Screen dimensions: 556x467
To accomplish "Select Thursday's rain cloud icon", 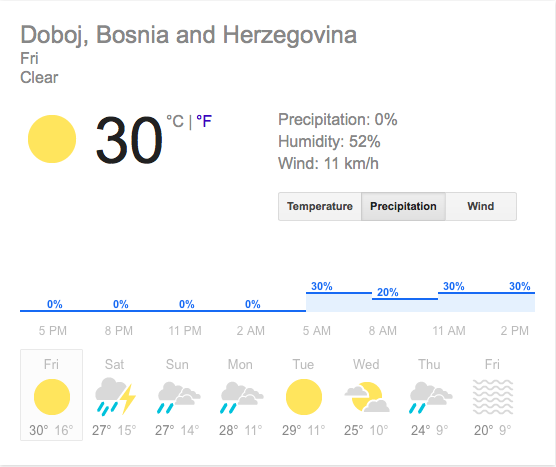I will pyautogui.click(x=431, y=397).
